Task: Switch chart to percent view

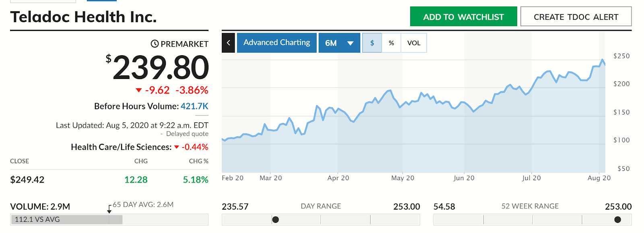Action: click(x=391, y=43)
